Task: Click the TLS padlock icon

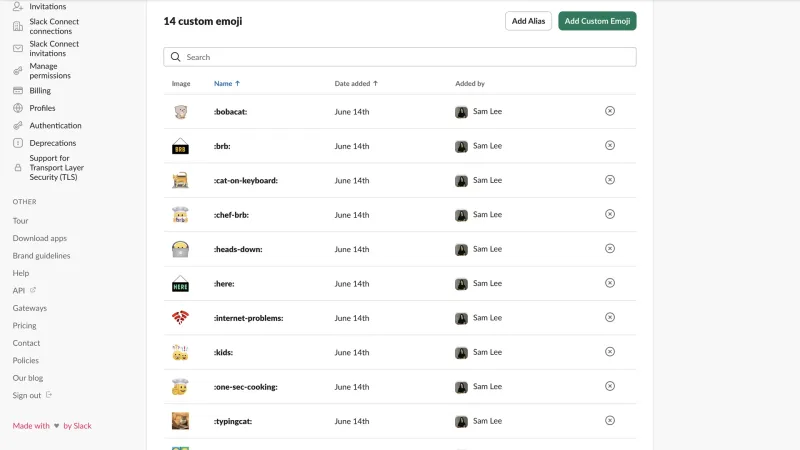Action: [18, 167]
